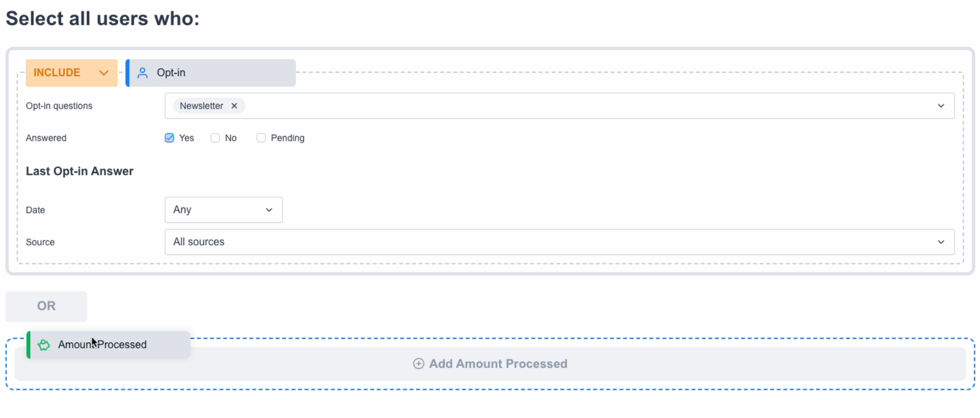Viewport: 980px width, 418px height.
Task: Remove the Newsletter tag
Action: tap(234, 106)
